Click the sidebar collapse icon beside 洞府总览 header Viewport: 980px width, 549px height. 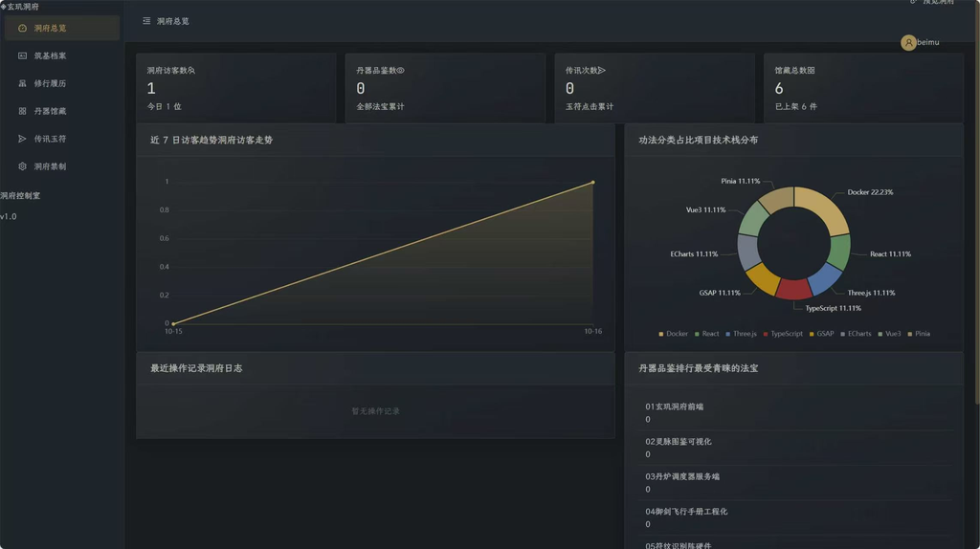coord(146,21)
